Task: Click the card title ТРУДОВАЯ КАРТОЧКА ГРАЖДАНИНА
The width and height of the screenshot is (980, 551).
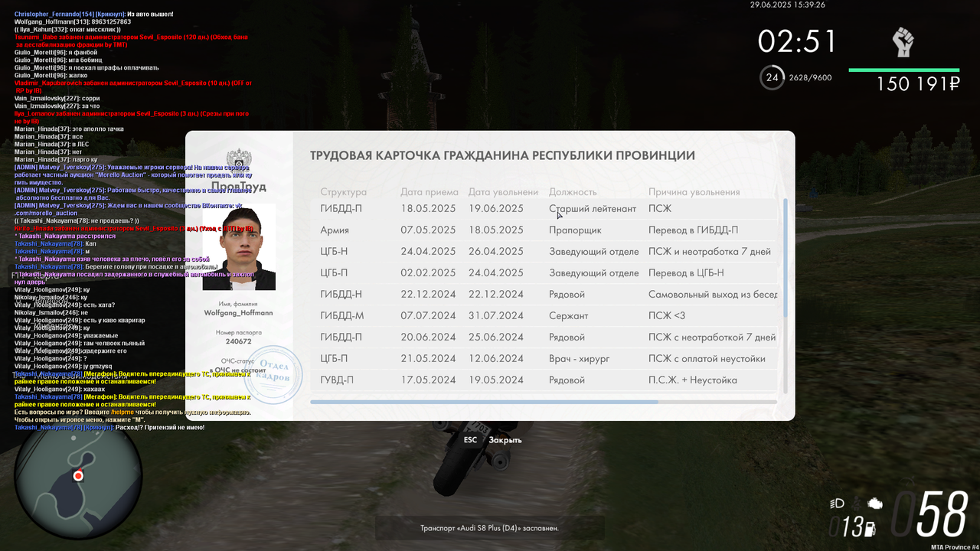Action: pos(502,155)
